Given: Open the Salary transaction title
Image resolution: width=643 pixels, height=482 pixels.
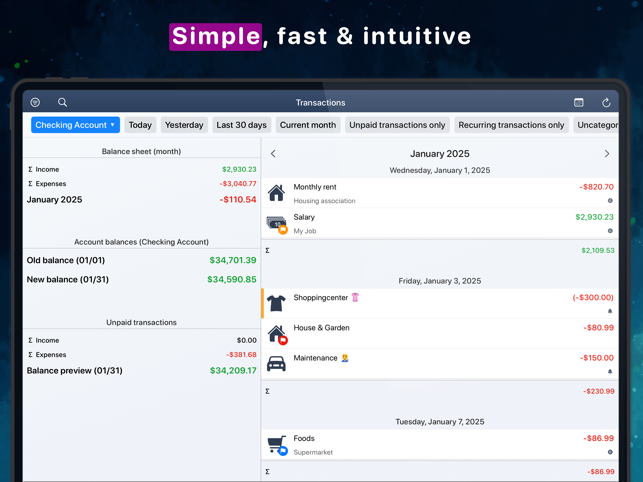Looking at the screenshot, I should click(304, 217).
